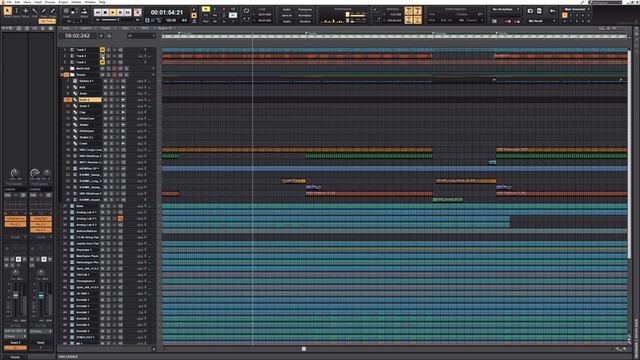This screenshot has width=640, height=360.
Task: Click Return to Zero transport button
Action: pos(98,13)
